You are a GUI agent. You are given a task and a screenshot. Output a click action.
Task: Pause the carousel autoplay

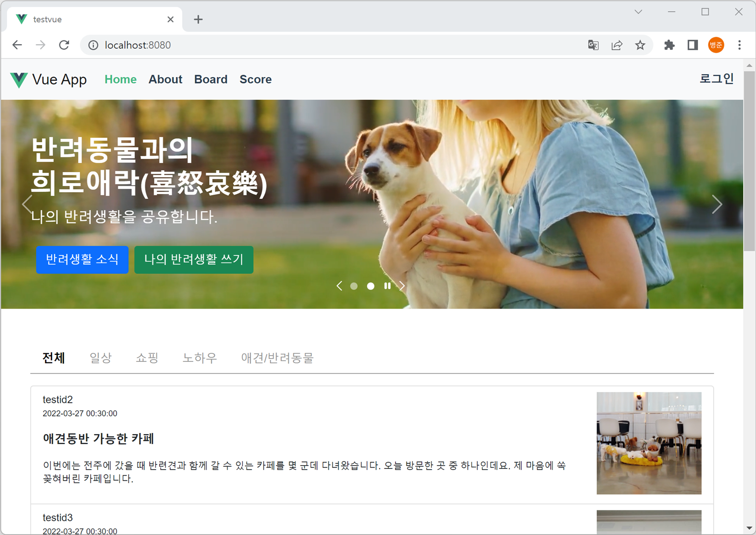pyautogui.click(x=387, y=286)
